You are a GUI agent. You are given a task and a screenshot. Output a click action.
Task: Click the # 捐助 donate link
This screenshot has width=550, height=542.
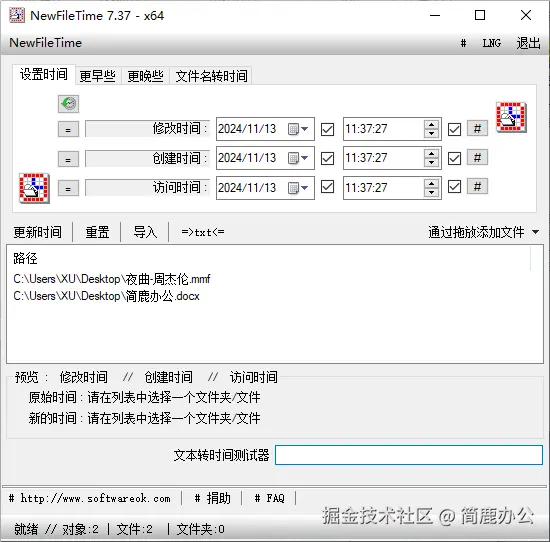coord(212,498)
